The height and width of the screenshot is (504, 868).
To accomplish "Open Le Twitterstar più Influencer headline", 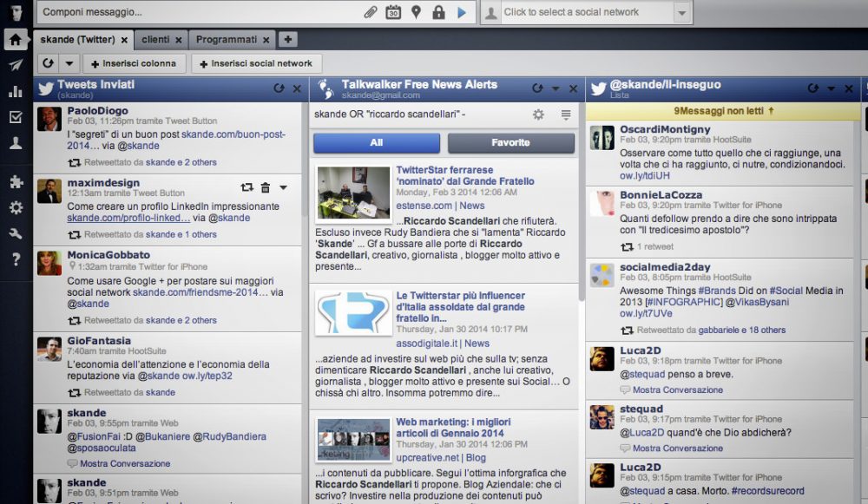I will point(461,306).
